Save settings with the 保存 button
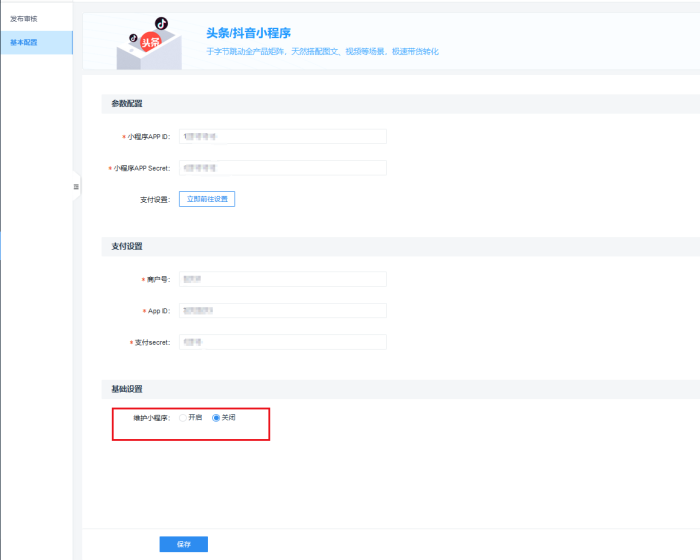This screenshot has width=700, height=560. coord(183,544)
